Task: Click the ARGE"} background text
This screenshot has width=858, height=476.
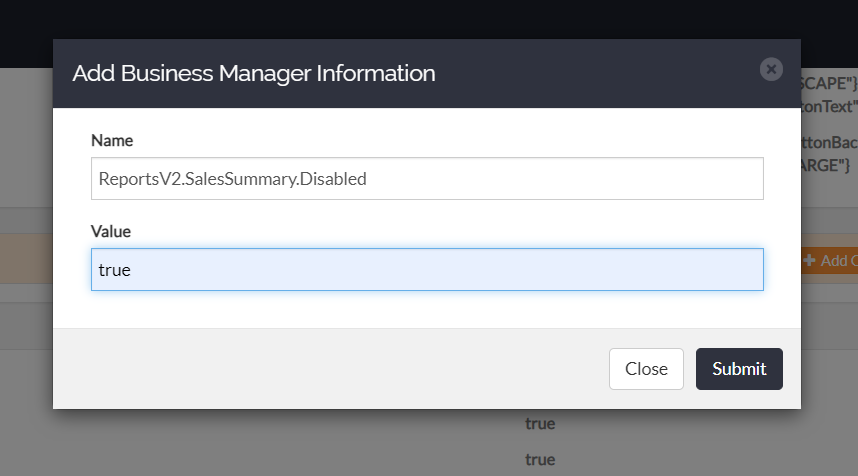Action: 826,165
